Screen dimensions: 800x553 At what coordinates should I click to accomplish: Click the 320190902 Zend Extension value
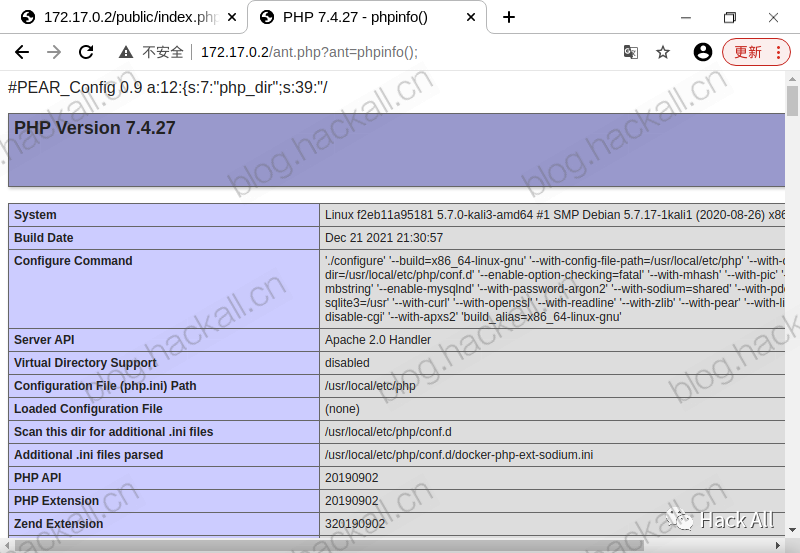pos(355,523)
